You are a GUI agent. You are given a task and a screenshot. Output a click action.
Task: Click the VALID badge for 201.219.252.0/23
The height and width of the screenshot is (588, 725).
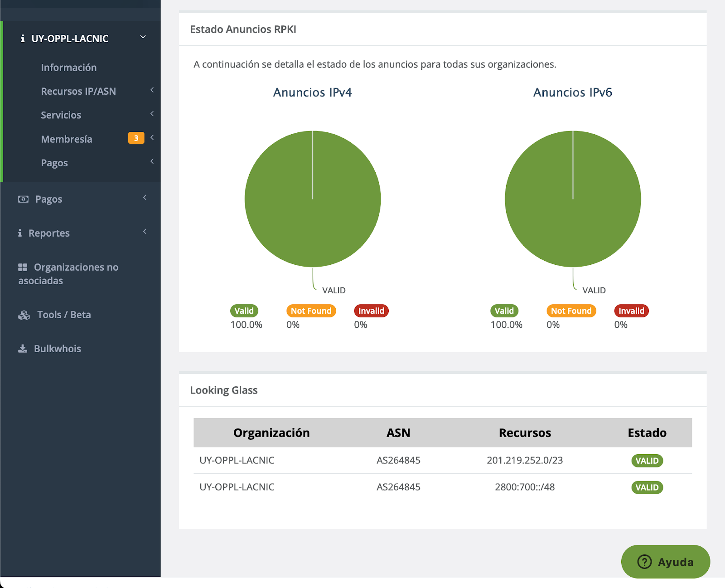coord(647,461)
